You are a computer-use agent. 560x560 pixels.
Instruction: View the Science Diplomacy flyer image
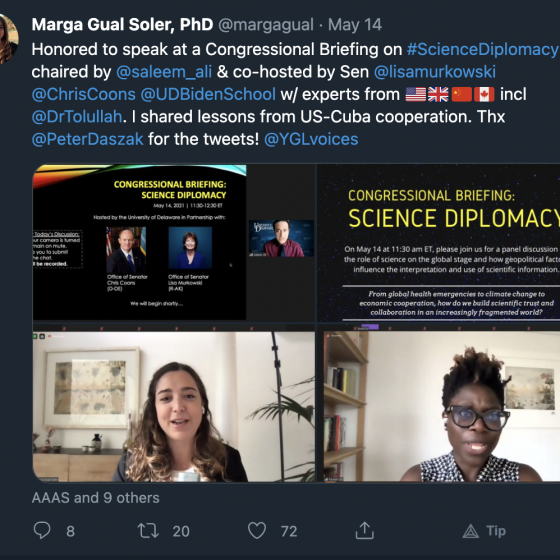[x=439, y=243]
